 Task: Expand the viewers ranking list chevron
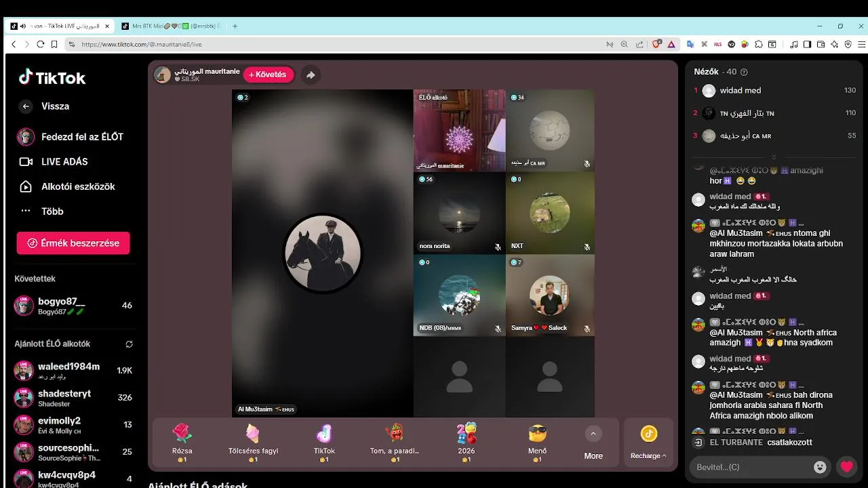point(774,157)
